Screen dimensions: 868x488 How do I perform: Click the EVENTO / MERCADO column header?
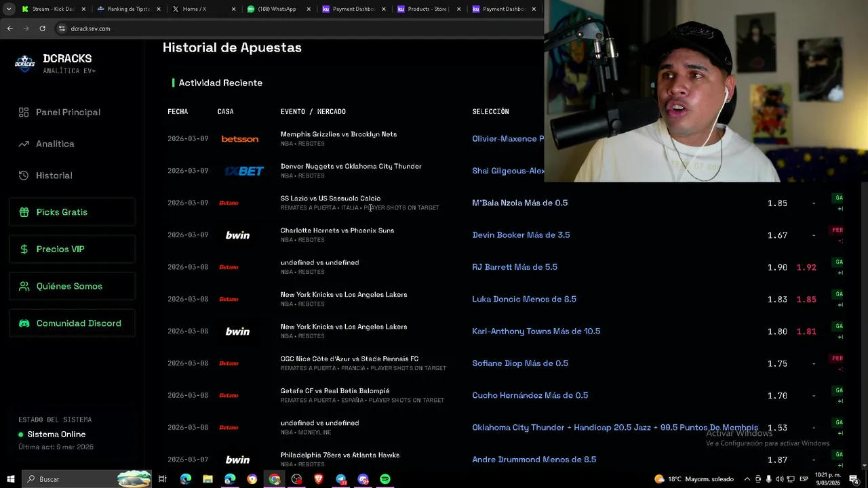click(x=313, y=111)
